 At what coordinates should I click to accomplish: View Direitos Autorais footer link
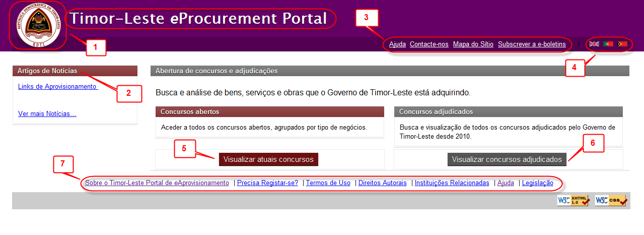point(382,183)
